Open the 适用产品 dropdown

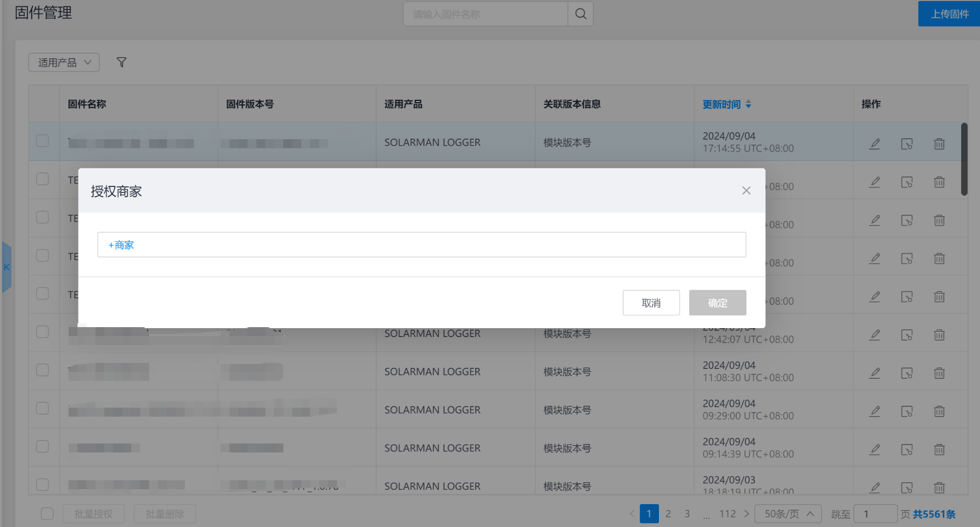coord(64,63)
